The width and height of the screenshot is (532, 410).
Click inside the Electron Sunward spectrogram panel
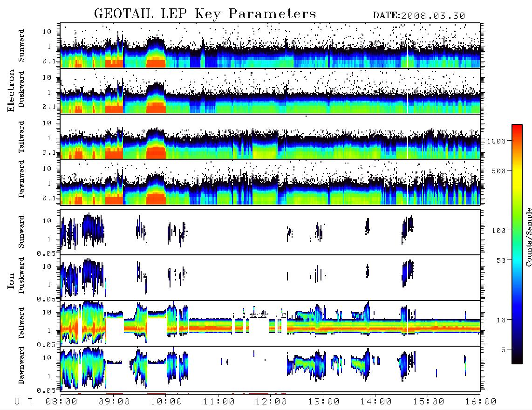(270, 46)
